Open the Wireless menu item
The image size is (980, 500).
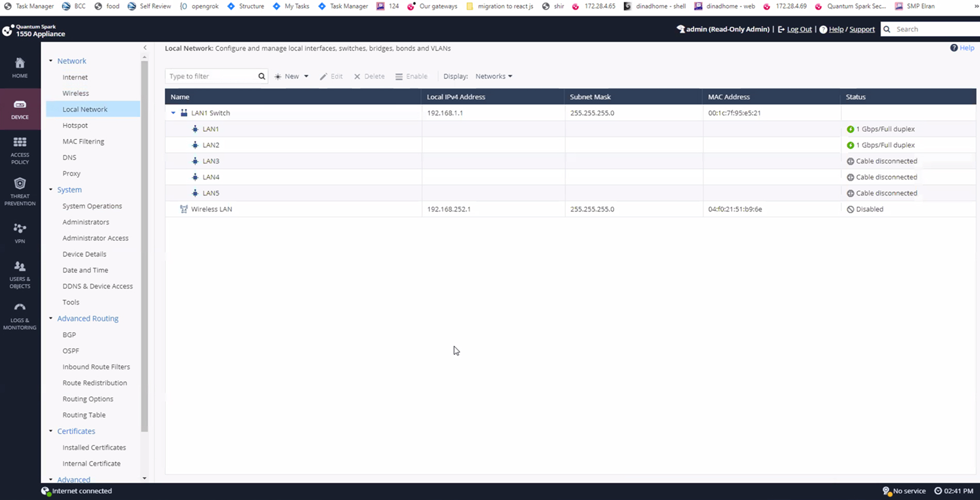[x=75, y=93]
